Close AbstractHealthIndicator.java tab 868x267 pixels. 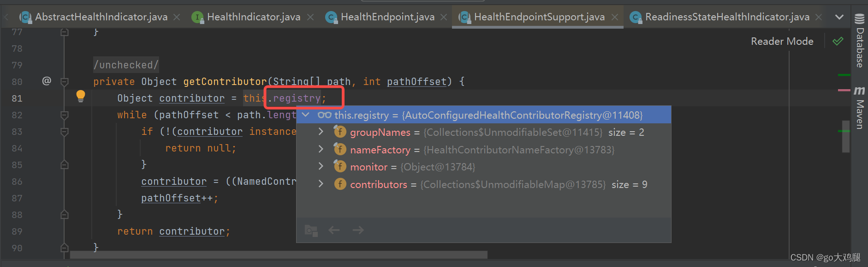point(177,17)
